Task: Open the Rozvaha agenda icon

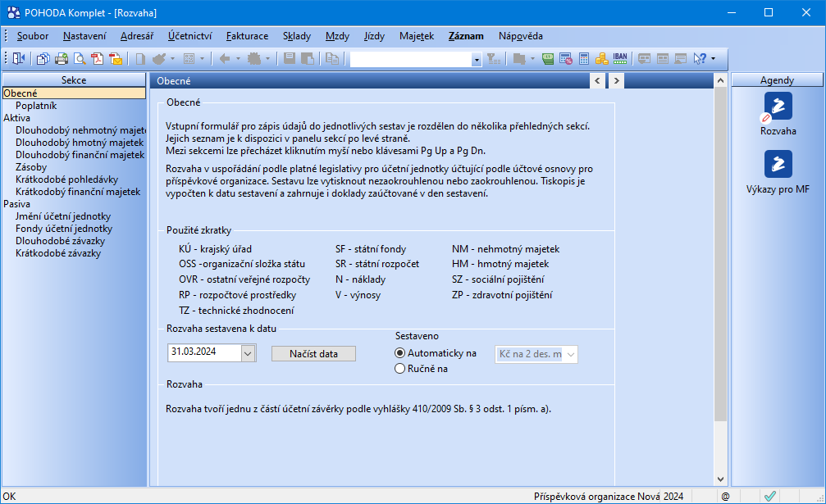Action: click(x=778, y=106)
